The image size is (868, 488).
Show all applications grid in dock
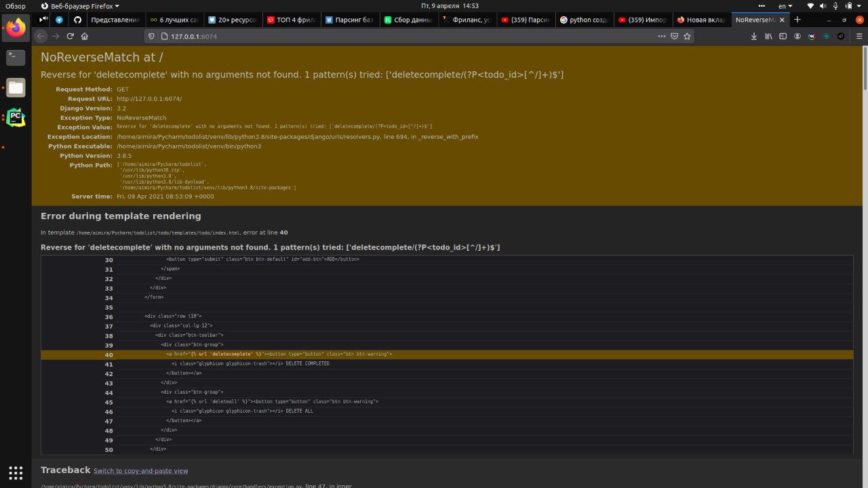point(16,472)
